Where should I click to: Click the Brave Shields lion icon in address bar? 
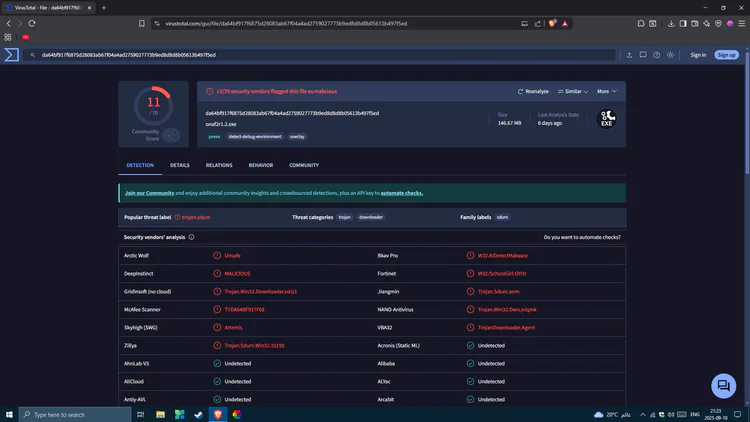click(x=552, y=23)
